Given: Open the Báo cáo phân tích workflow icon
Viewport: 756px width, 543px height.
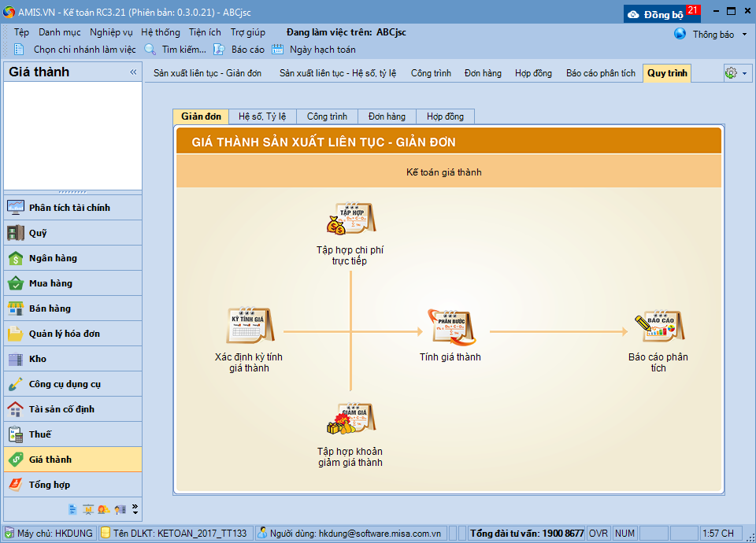Looking at the screenshot, I should pos(658,327).
